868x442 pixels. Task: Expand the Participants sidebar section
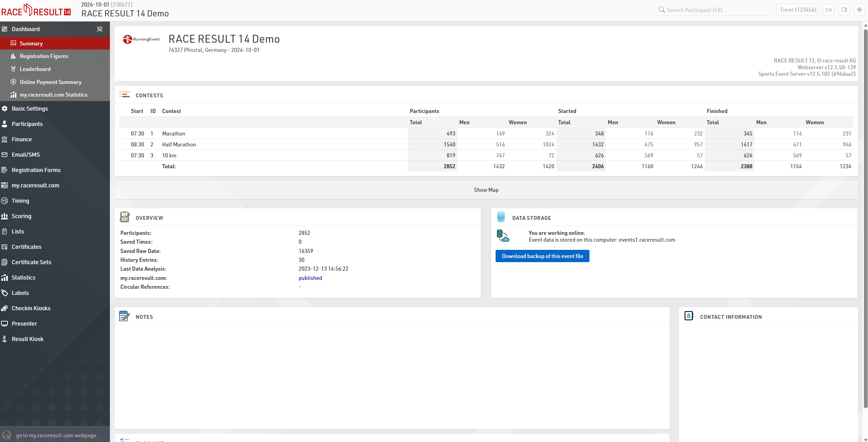click(x=27, y=124)
